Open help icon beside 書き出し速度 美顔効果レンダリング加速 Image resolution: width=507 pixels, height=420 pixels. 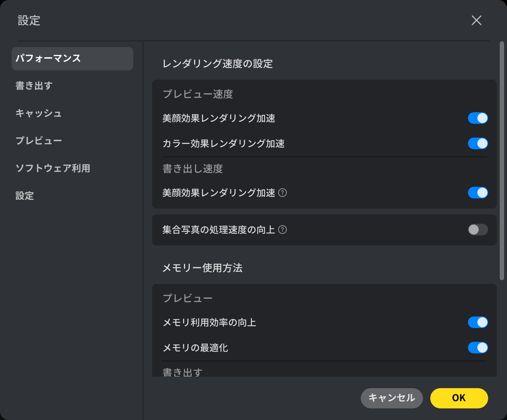point(282,193)
